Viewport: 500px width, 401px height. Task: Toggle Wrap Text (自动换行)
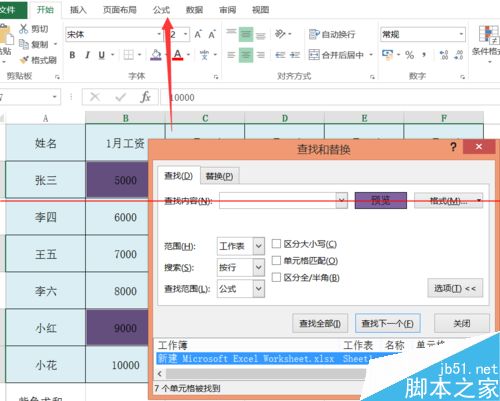(x=332, y=34)
